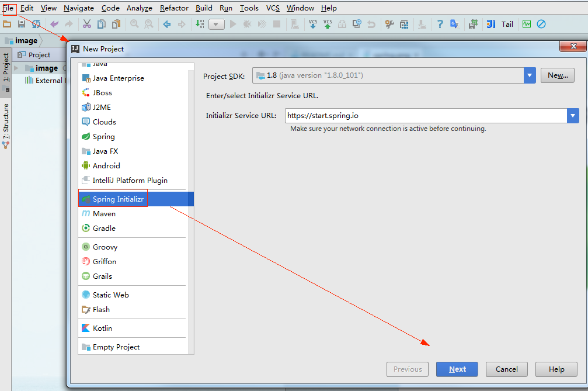Open the File menu

coord(8,8)
